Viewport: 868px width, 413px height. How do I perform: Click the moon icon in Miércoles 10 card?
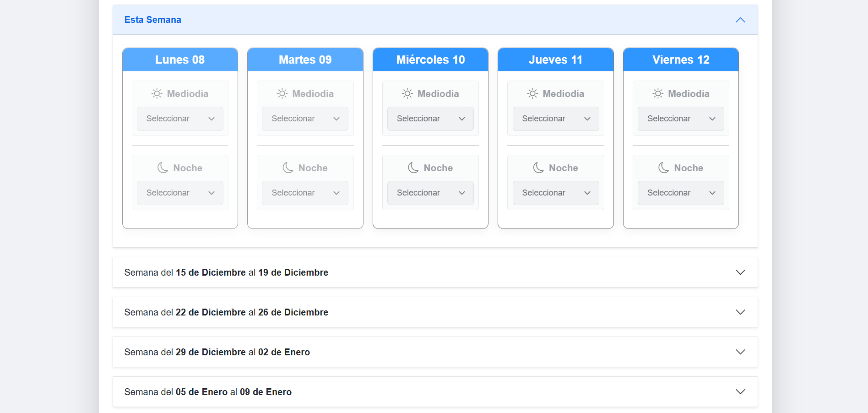pos(413,168)
